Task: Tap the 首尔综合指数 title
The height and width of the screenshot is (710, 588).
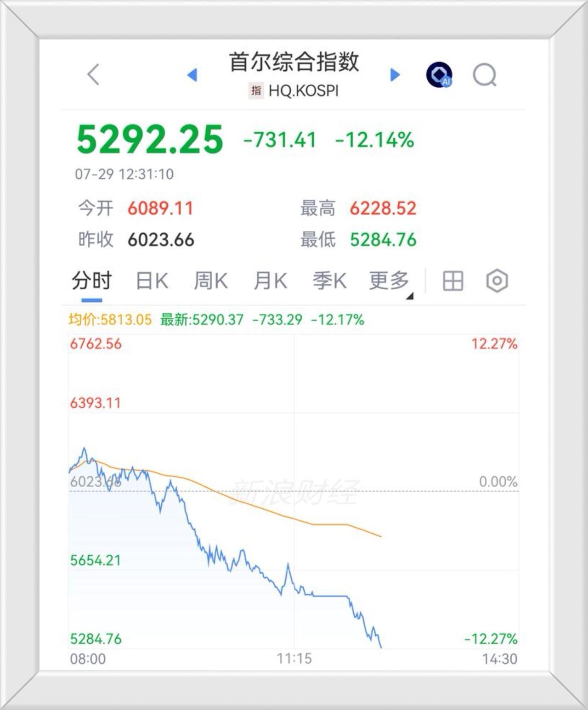Action: (294, 62)
